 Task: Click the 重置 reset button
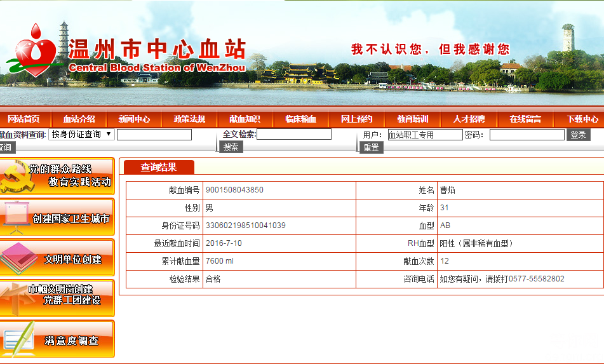pyautogui.click(x=372, y=147)
